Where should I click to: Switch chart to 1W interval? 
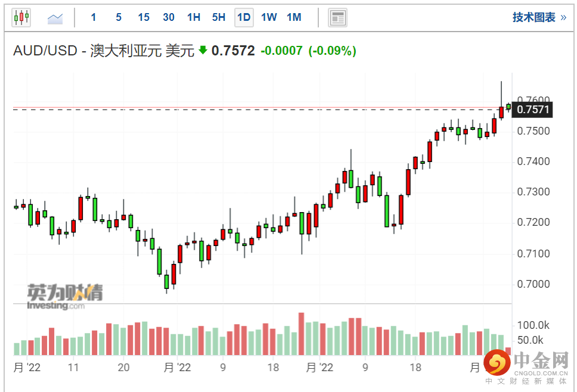[269, 17]
